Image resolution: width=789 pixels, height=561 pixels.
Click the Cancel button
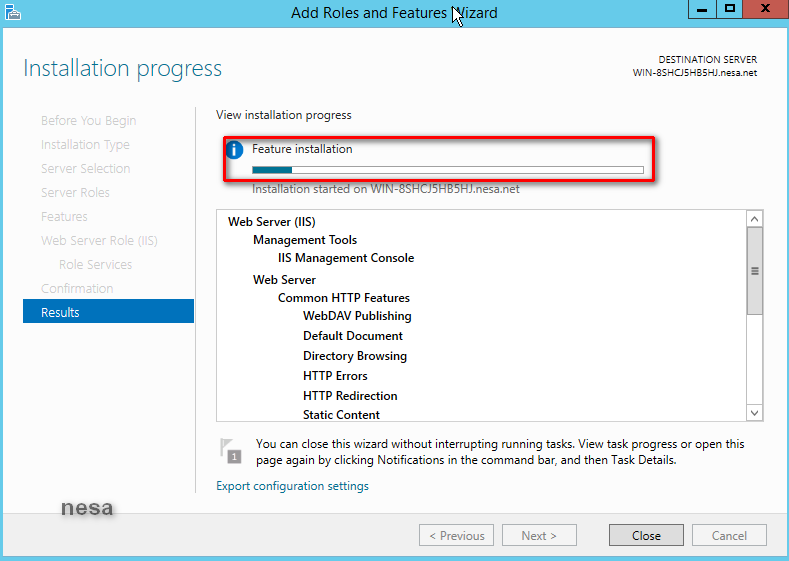[x=729, y=535]
